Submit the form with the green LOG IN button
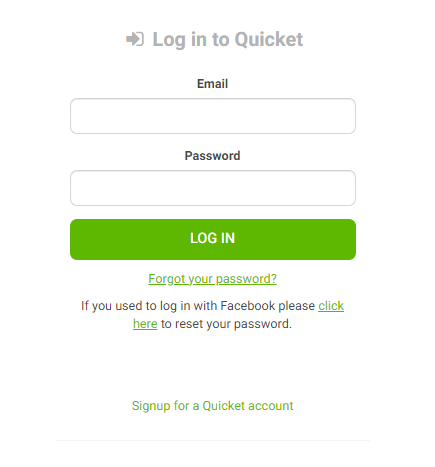The height and width of the screenshot is (467, 435). pyautogui.click(x=213, y=239)
